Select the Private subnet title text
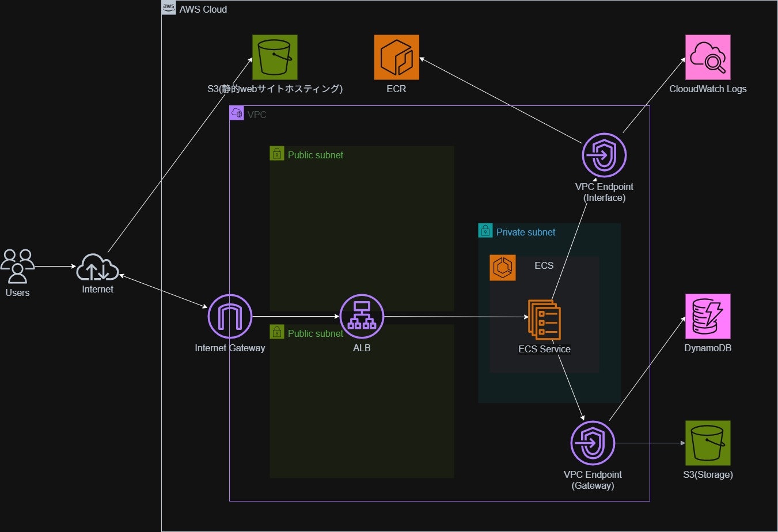 [x=525, y=232]
